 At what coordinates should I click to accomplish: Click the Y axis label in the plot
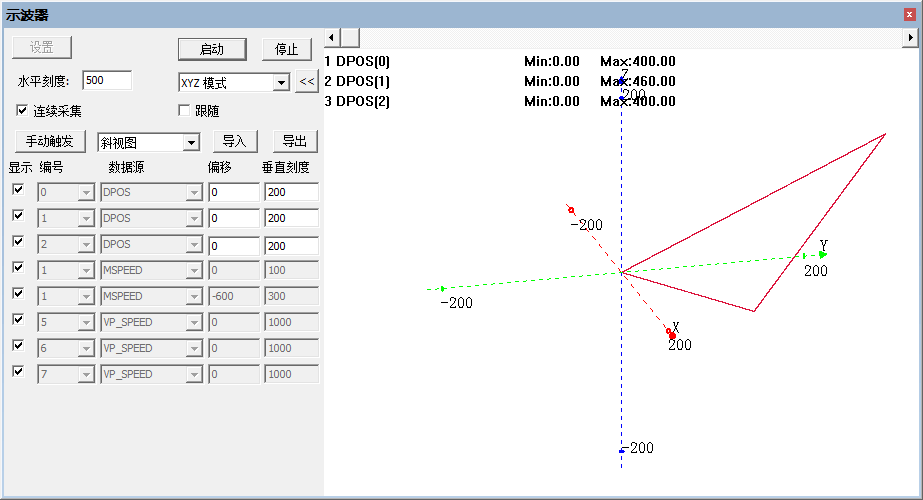[x=824, y=245]
